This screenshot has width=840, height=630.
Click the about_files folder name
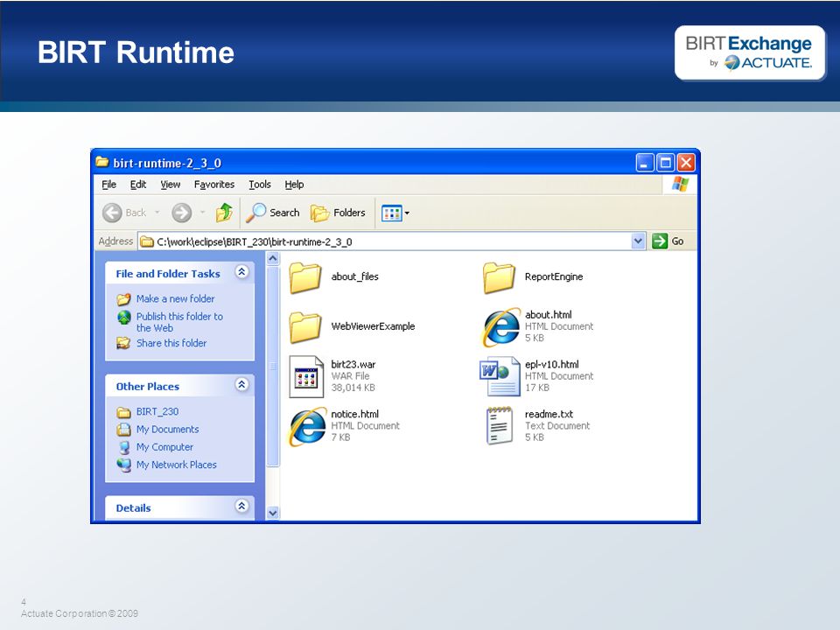(x=354, y=276)
